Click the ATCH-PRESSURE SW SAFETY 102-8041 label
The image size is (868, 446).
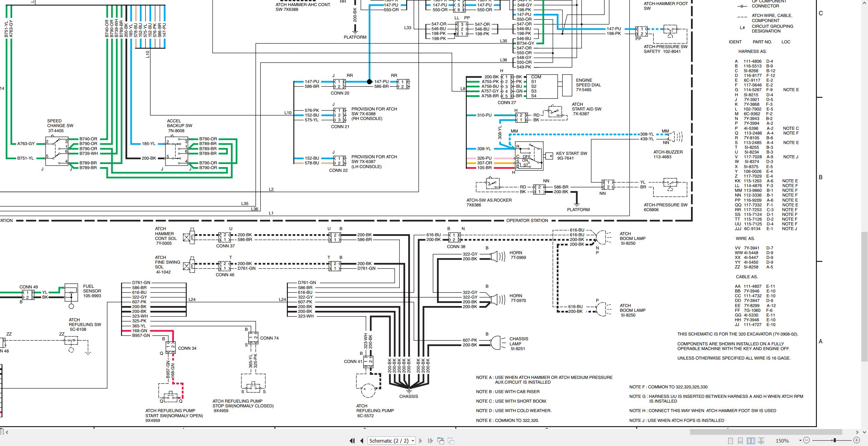pyautogui.click(x=666, y=49)
